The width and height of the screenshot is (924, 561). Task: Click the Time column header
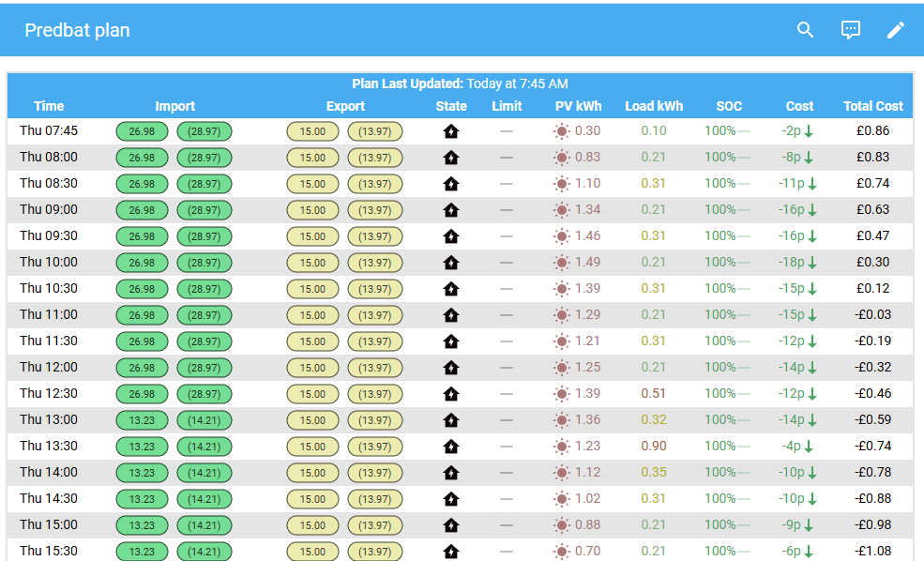coord(49,106)
